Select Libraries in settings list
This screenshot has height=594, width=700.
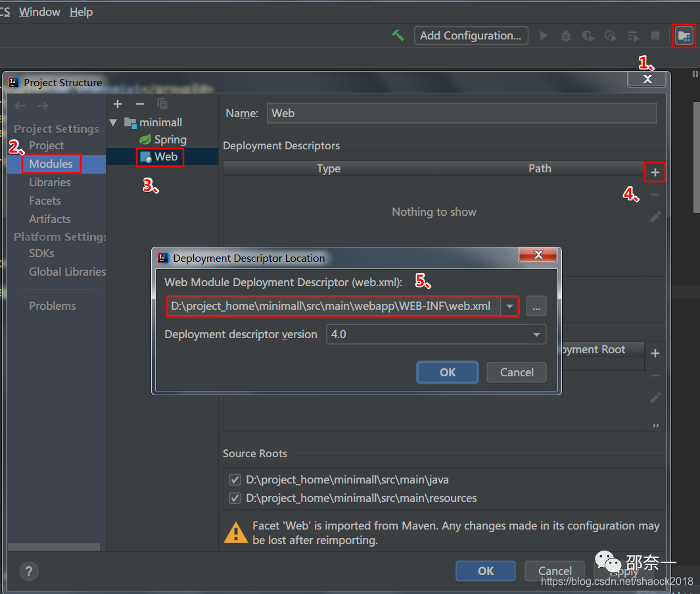pos(49,182)
